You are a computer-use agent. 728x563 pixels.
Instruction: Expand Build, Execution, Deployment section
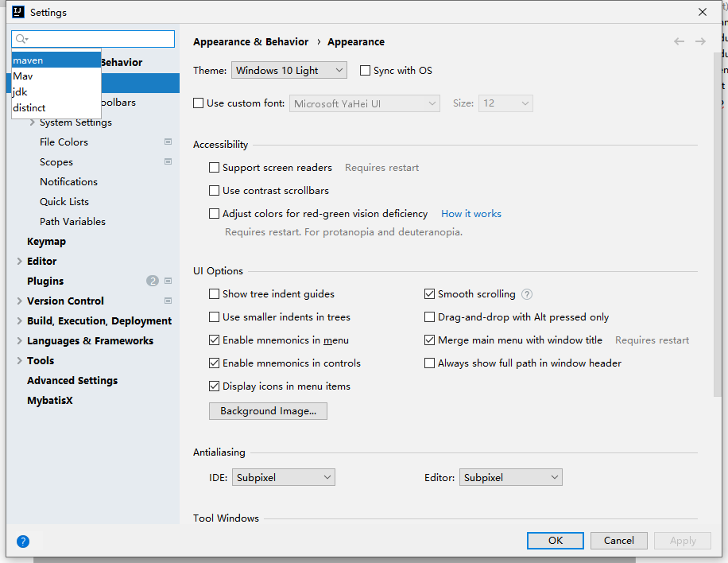[20, 321]
